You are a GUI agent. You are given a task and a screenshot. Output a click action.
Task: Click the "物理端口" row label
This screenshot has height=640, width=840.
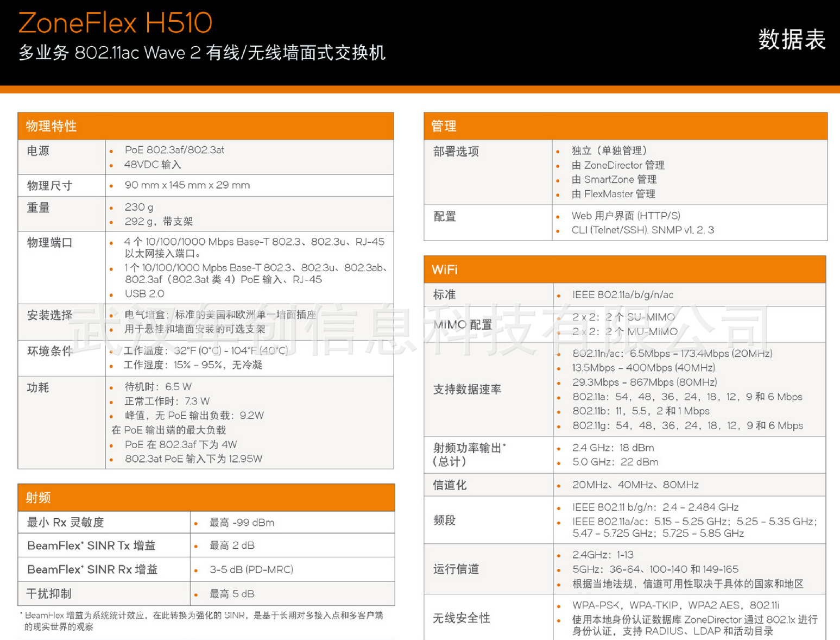[x=49, y=242]
